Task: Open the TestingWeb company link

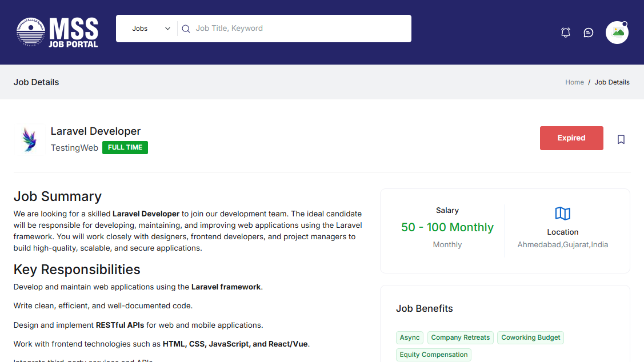Action: [74, 148]
